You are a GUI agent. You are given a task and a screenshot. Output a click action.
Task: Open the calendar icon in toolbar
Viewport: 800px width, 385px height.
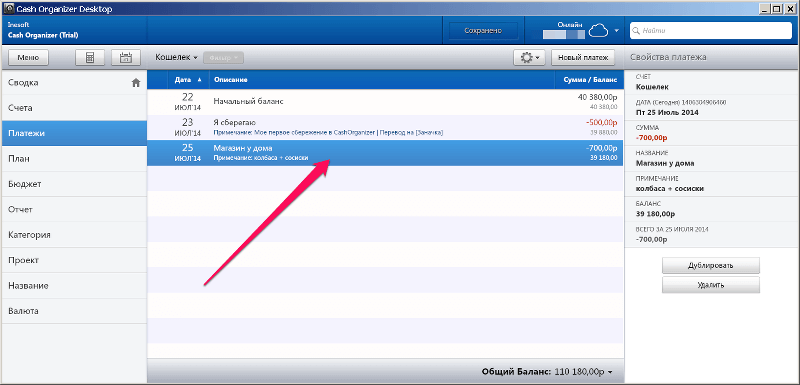pyautogui.click(x=126, y=58)
